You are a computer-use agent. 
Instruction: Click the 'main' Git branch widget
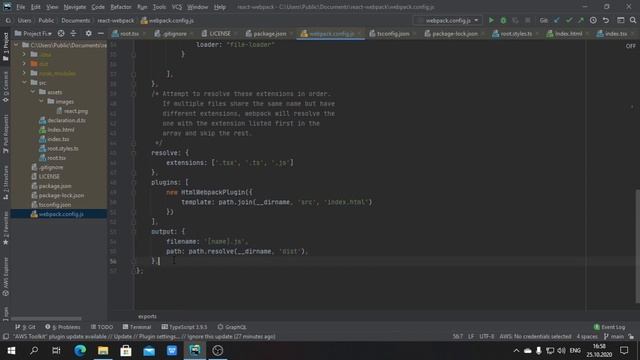(x=614, y=337)
